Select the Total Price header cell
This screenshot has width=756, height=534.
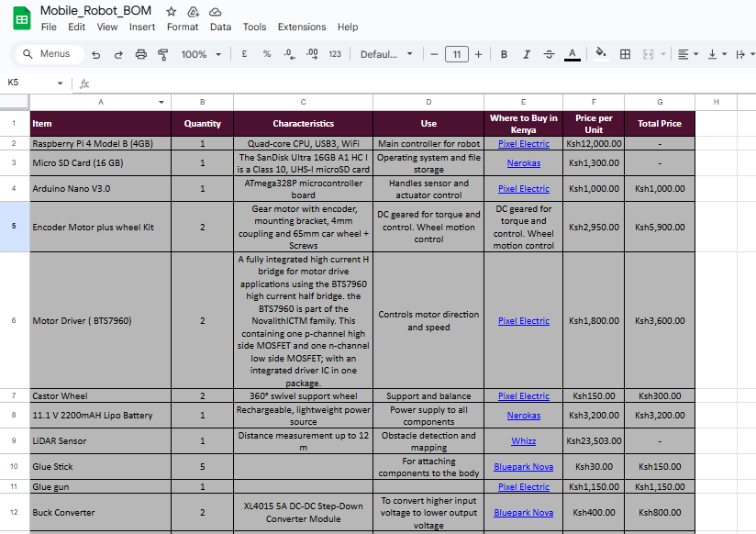[x=660, y=124]
